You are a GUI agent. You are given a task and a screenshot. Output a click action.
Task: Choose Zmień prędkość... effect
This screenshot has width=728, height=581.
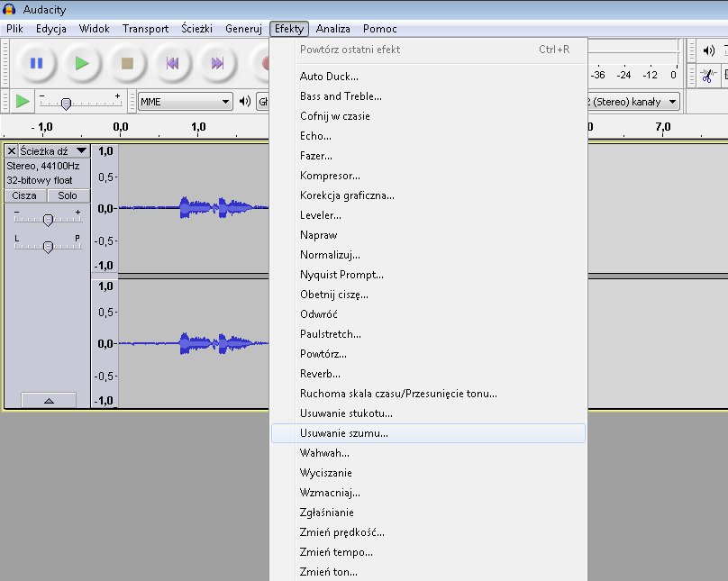pos(428,532)
